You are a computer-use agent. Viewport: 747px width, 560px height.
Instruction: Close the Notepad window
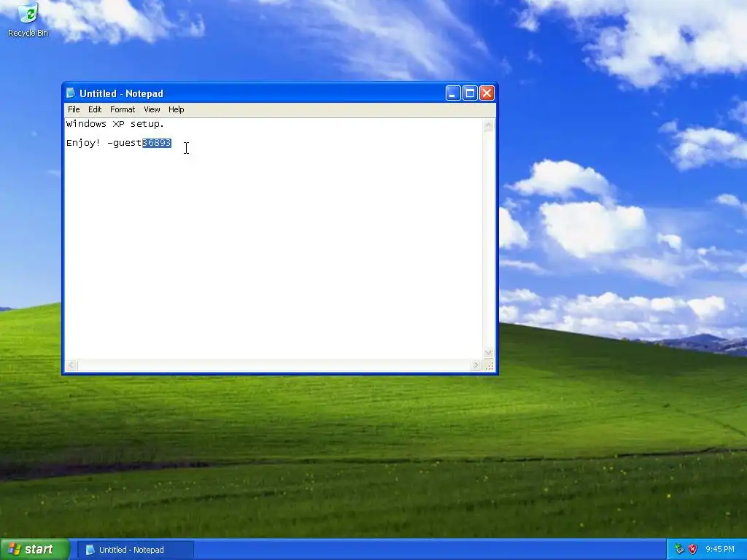[x=487, y=93]
